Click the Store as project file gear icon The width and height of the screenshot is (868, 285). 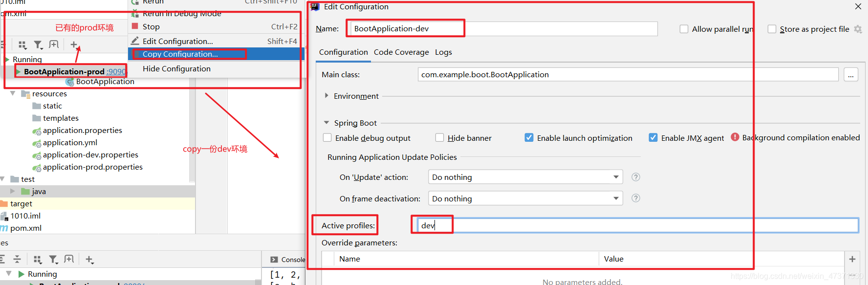coord(858,29)
